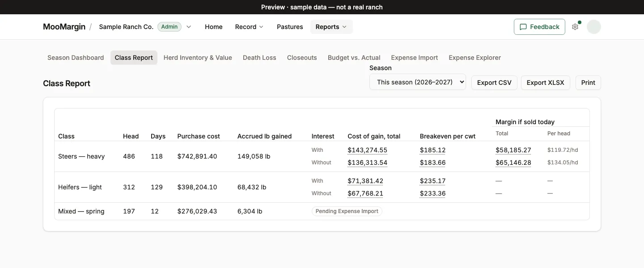Click the MooMargin logo

click(x=64, y=27)
